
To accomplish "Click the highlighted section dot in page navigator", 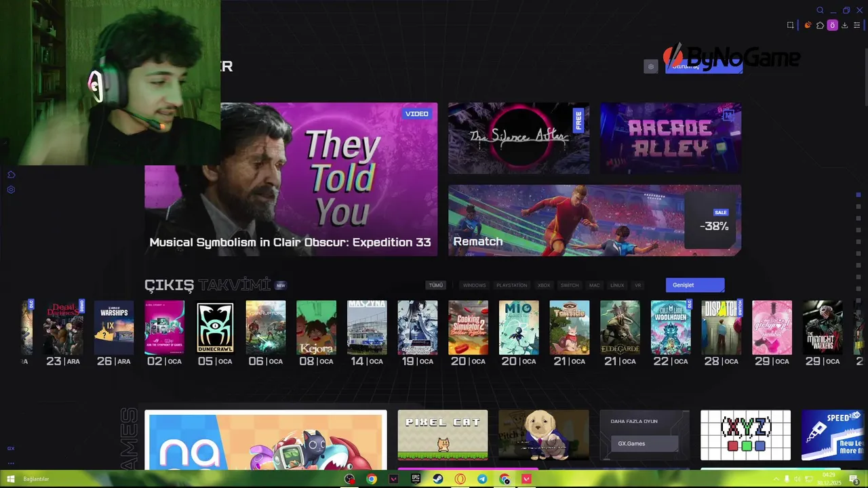I will click(x=859, y=195).
